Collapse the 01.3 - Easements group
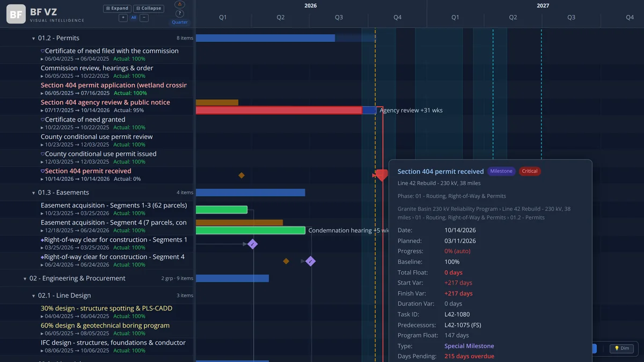Image resolution: width=644 pixels, height=362 pixels. [33, 193]
